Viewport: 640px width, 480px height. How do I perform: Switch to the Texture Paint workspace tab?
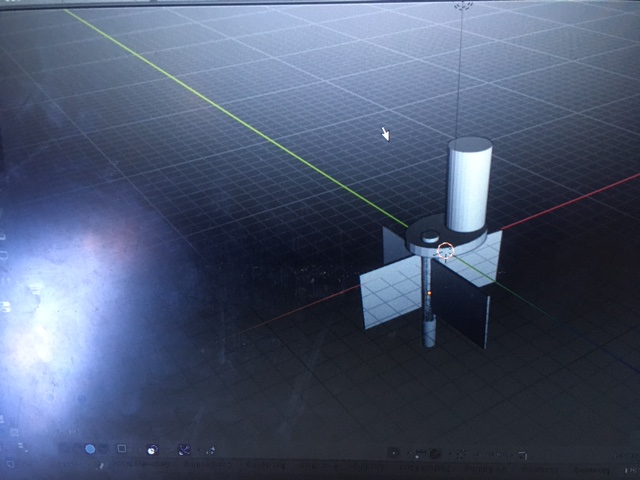422,470
